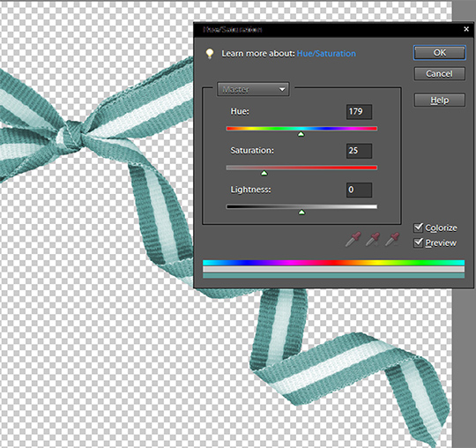Open the Master channel dropdown

click(253, 89)
